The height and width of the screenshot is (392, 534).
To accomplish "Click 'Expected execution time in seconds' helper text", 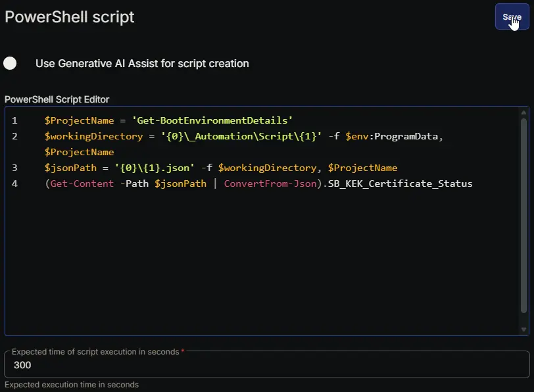I will pos(72,385).
